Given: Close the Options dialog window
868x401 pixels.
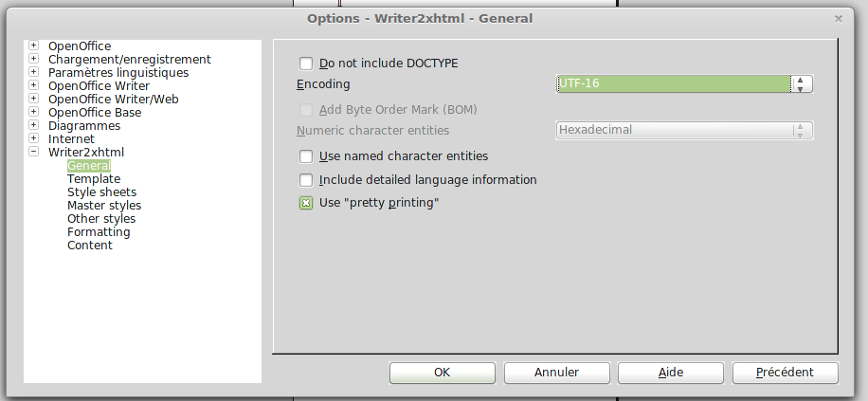Looking at the screenshot, I should point(838,19).
